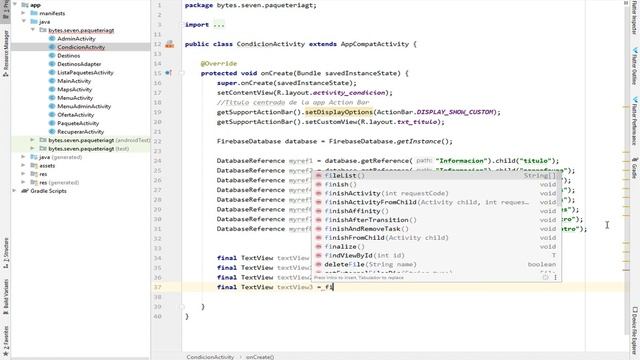Open MainActivity class file
640x360 pixels.
[74, 81]
